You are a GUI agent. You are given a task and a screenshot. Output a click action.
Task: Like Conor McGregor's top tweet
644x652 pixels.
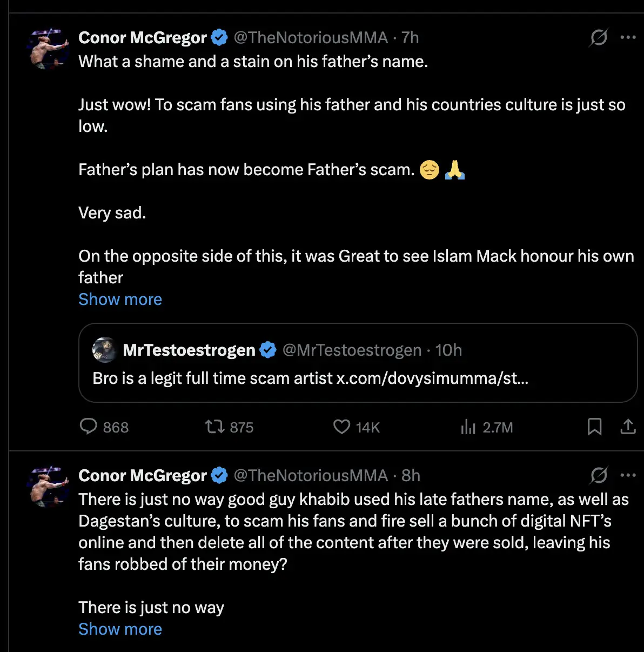(x=341, y=427)
